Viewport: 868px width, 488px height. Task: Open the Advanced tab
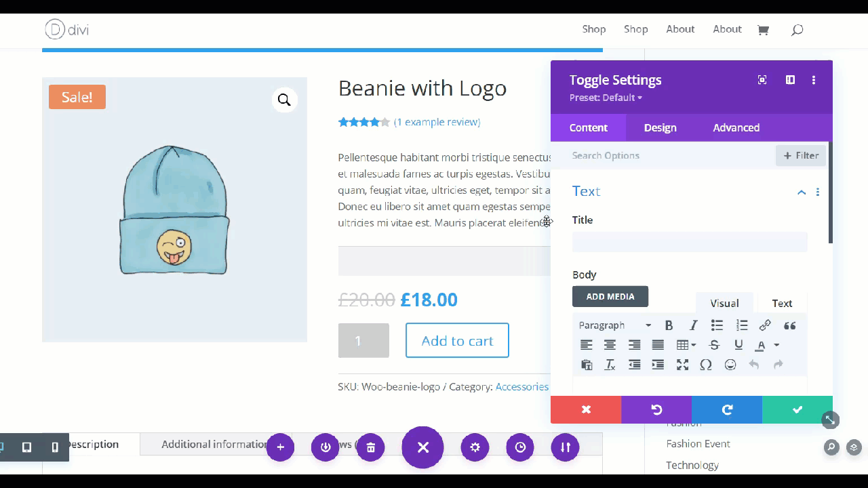tap(736, 127)
